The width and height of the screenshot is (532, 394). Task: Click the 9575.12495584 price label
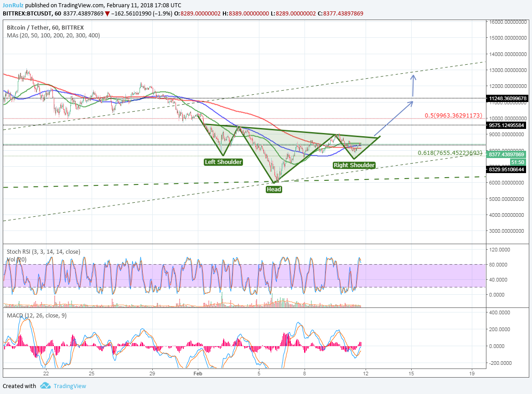pyautogui.click(x=506, y=125)
